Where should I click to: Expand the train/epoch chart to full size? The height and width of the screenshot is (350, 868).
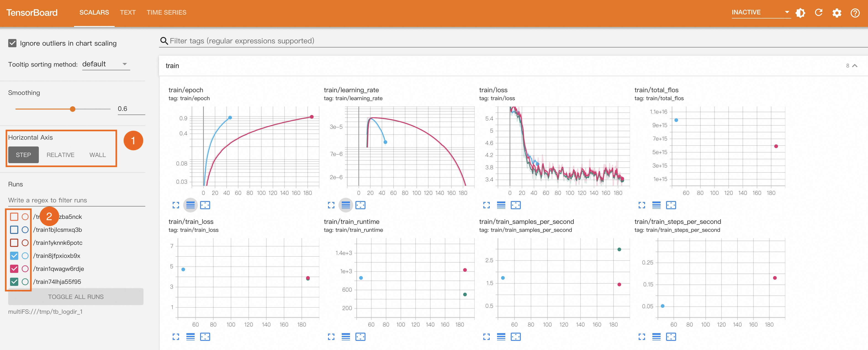pos(176,205)
